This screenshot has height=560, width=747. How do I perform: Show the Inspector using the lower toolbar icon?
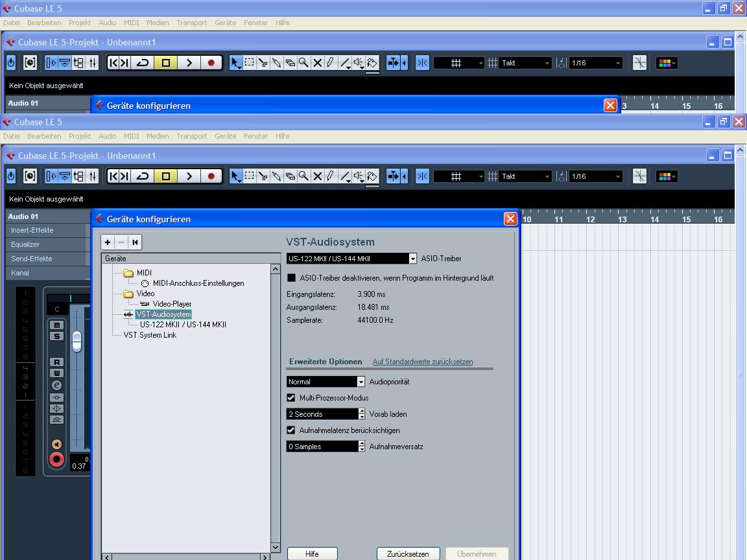click(x=51, y=176)
